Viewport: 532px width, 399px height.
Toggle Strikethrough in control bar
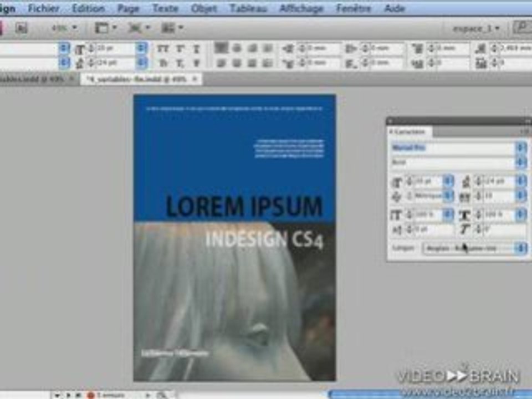196,63
